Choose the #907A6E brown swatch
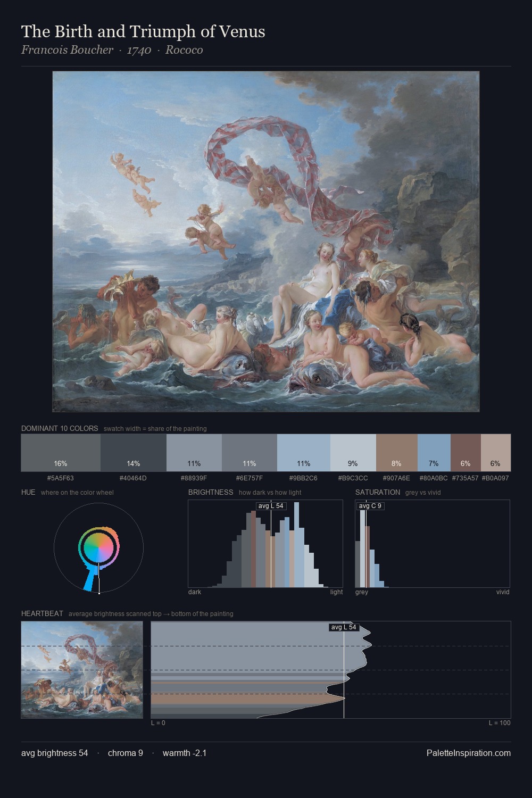 (397, 453)
